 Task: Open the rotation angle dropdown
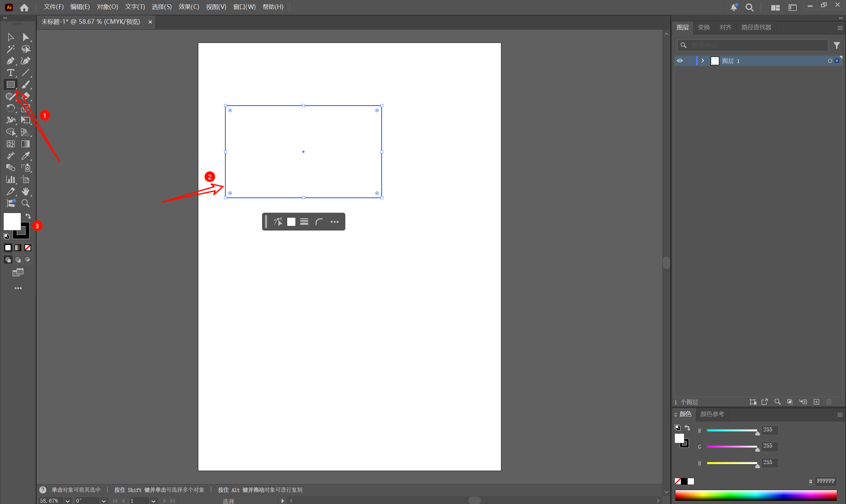[104, 501]
